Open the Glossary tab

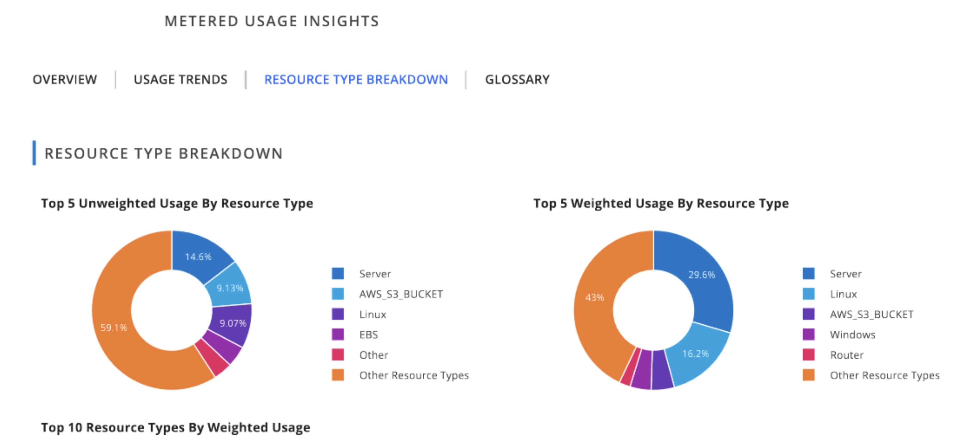click(517, 80)
